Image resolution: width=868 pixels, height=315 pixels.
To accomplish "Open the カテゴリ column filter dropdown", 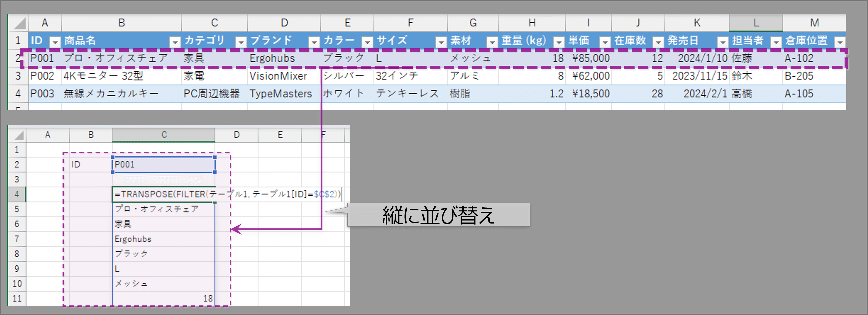I will (241, 42).
